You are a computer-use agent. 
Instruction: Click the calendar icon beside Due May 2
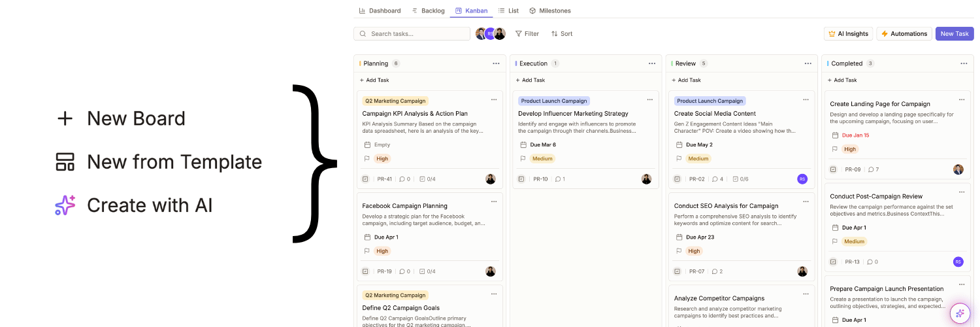[x=679, y=145]
